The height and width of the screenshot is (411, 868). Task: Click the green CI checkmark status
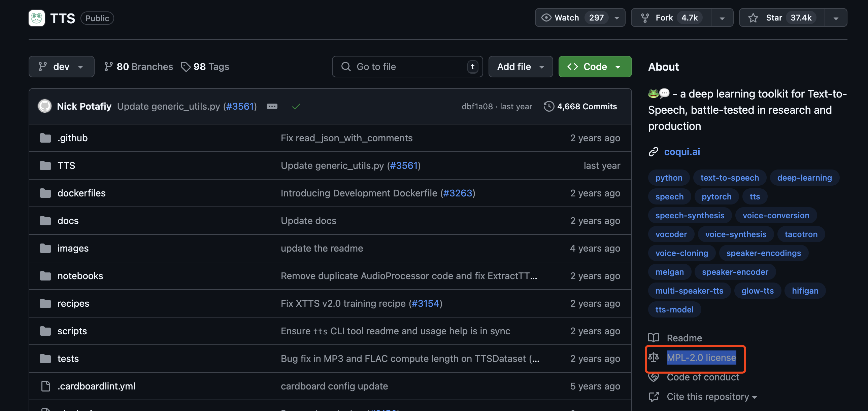point(296,106)
